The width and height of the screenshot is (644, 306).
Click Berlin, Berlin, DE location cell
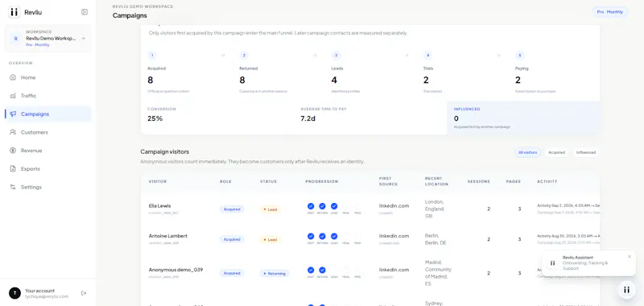click(x=436, y=239)
